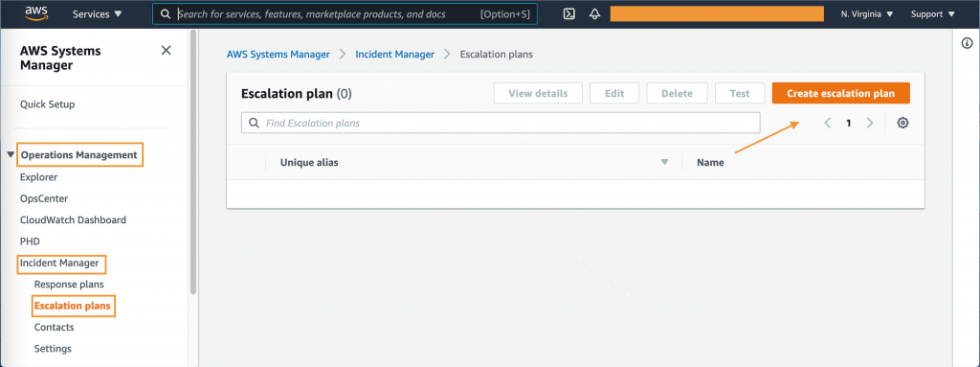Go to next page arrow
Screen dimensions: 980x367
869,123
